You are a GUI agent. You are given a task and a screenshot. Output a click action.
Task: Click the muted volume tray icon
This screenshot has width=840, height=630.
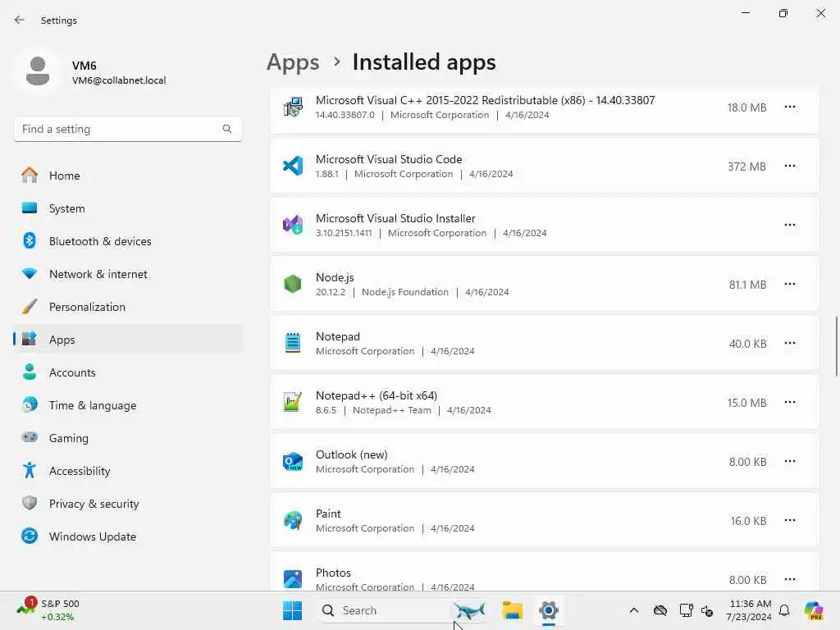(x=707, y=610)
